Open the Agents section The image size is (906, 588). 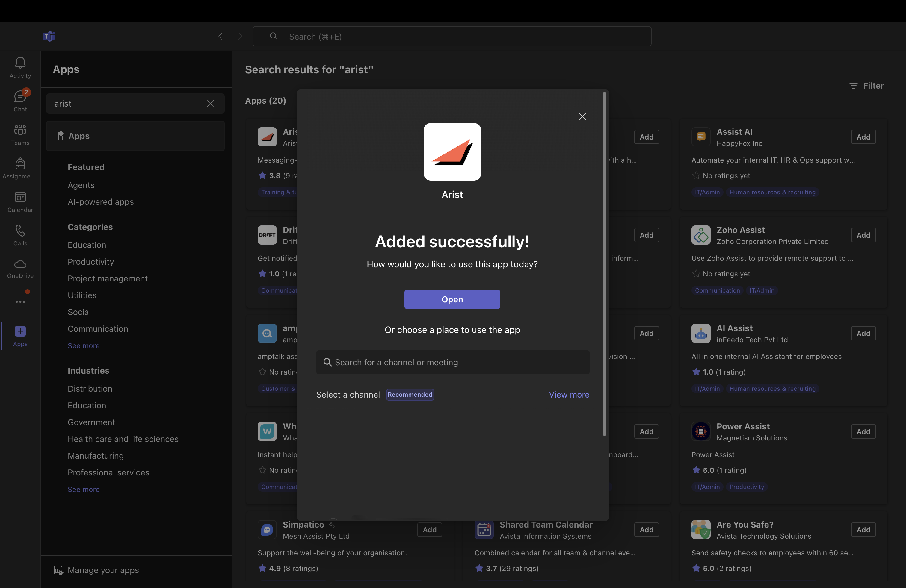point(81,185)
